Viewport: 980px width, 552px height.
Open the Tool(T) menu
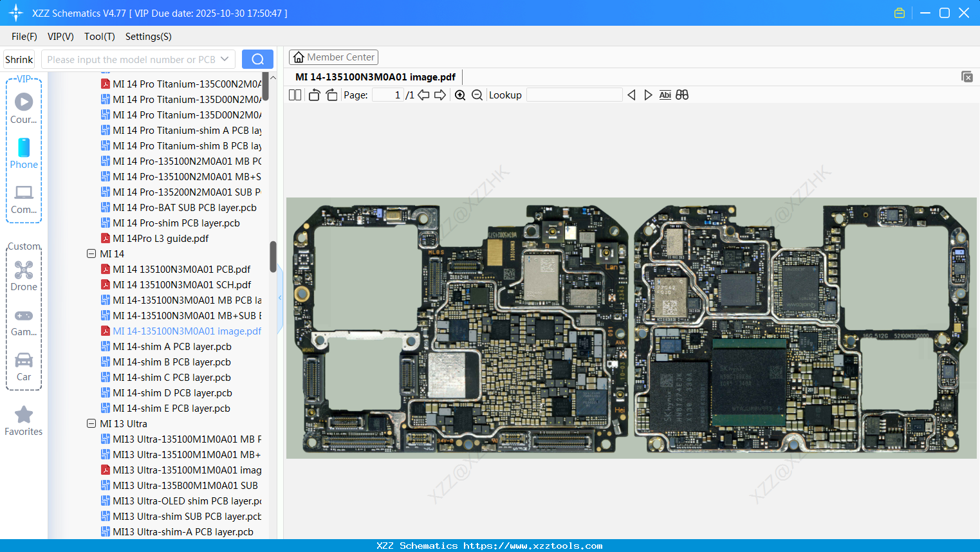99,37
